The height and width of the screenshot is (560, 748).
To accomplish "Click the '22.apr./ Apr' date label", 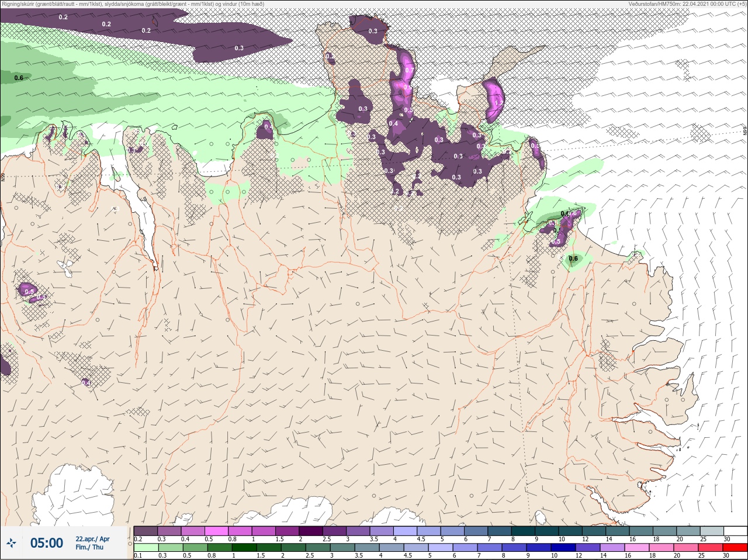I will click(92, 538).
